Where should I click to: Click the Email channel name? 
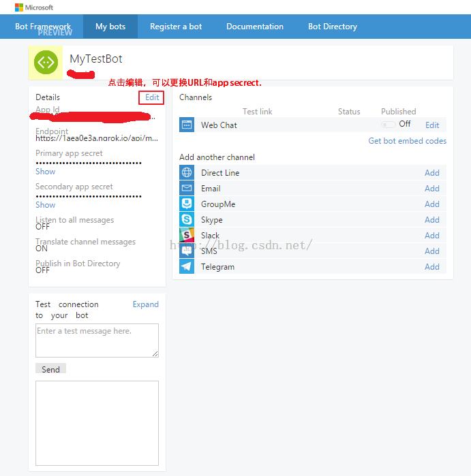(x=211, y=189)
